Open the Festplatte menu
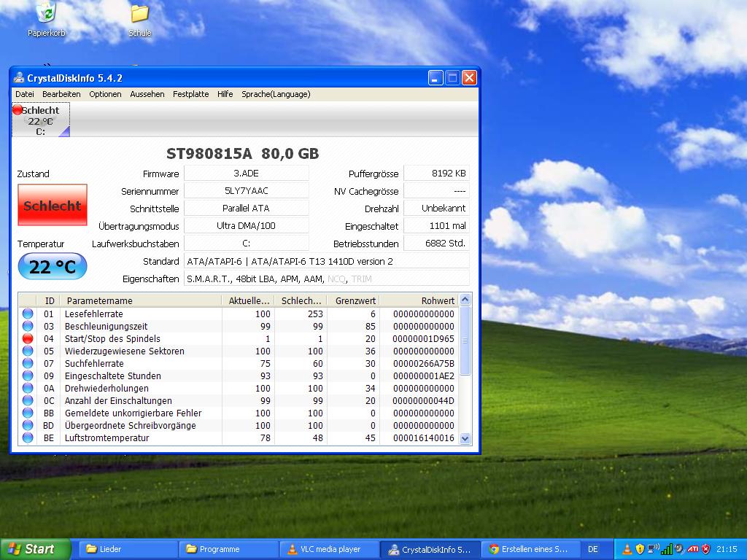The width and height of the screenshot is (747, 560). coord(190,94)
